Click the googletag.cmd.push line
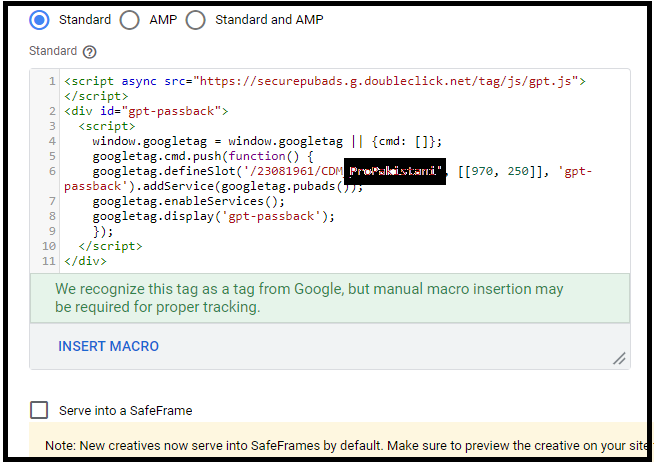Viewport: 654px width, 462px height. (203, 156)
